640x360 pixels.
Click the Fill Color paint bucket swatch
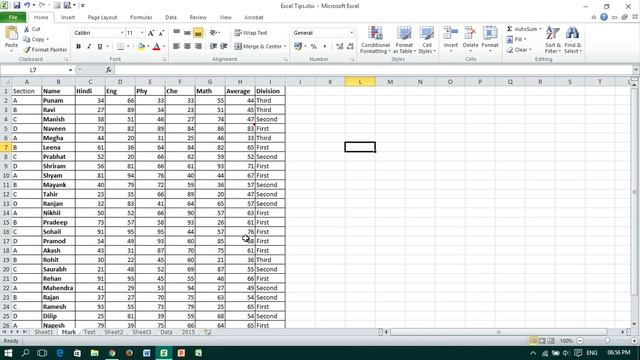(141, 47)
